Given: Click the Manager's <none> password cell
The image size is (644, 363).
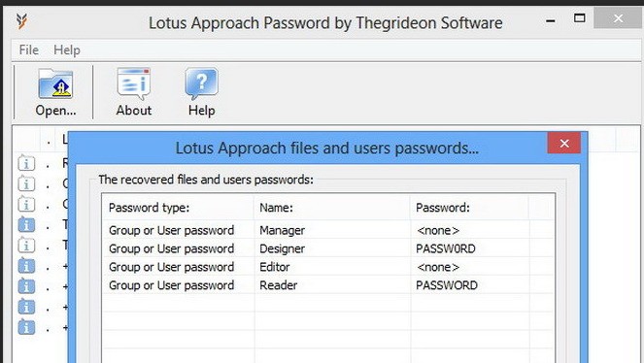Looking at the screenshot, I should [x=438, y=230].
